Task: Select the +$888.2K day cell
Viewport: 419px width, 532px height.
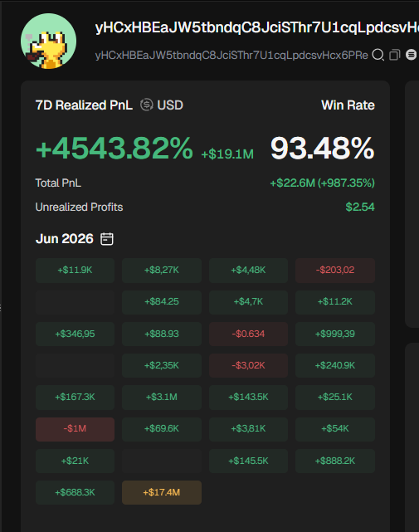Action: pos(335,461)
